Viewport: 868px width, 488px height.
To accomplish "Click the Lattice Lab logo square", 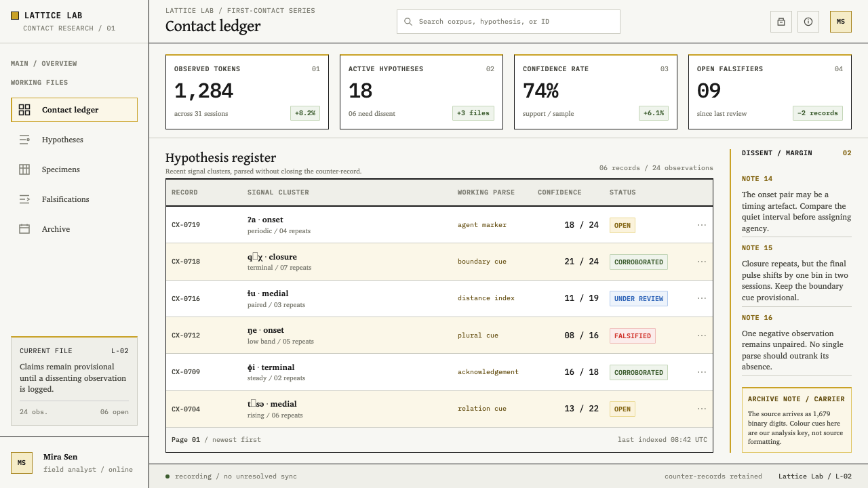I will (x=15, y=15).
